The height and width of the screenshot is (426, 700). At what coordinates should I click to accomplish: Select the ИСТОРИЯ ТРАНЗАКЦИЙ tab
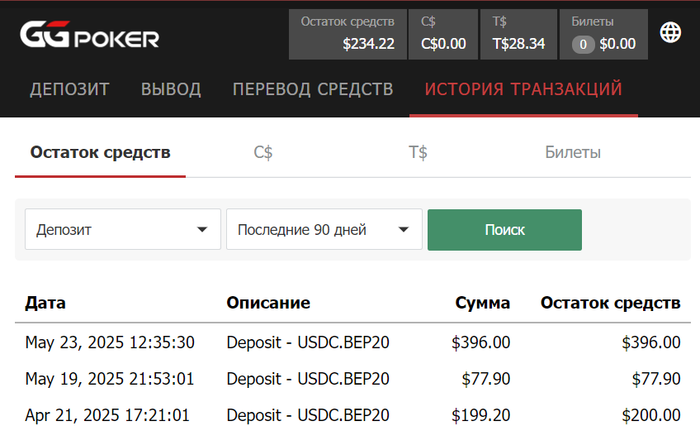(524, 89)
